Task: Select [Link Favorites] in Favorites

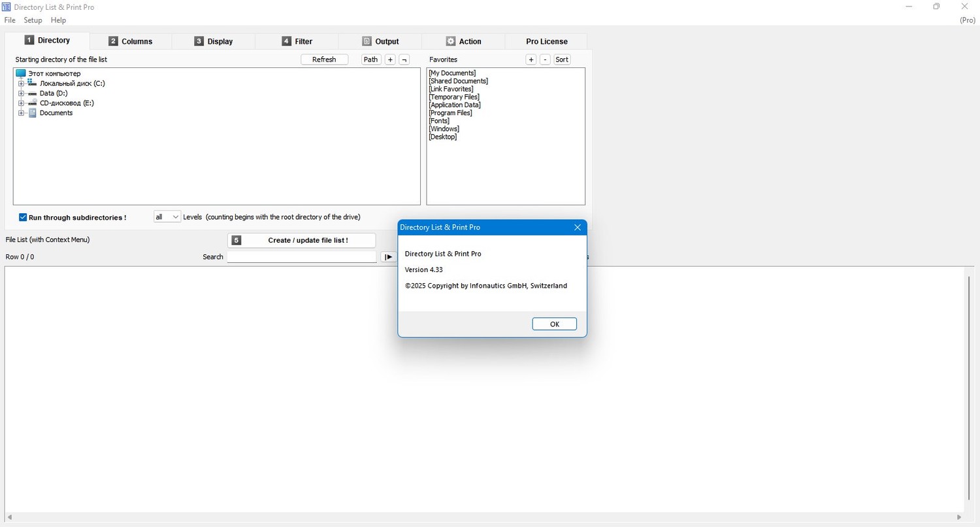Action: click(451, 89)
